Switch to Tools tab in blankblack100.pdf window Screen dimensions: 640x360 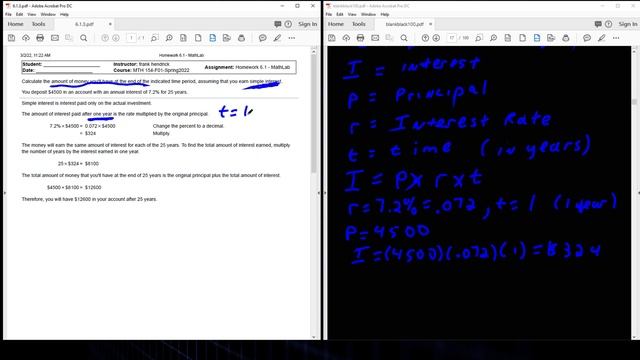359,24
